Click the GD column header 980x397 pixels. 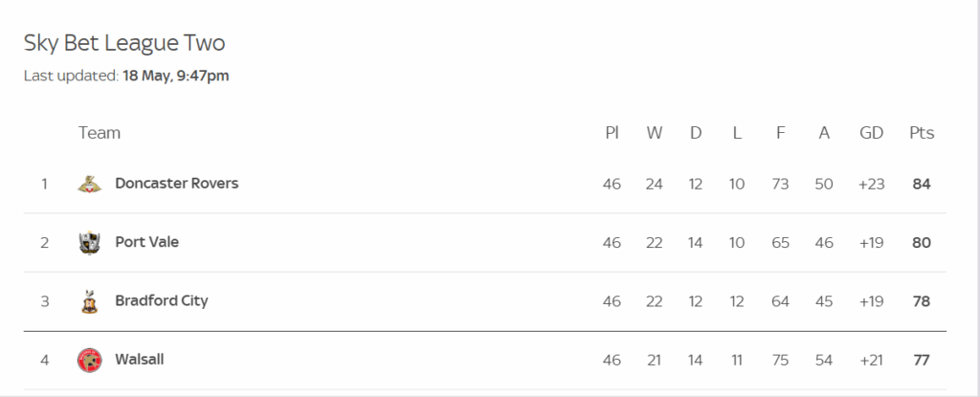point(871,133)
